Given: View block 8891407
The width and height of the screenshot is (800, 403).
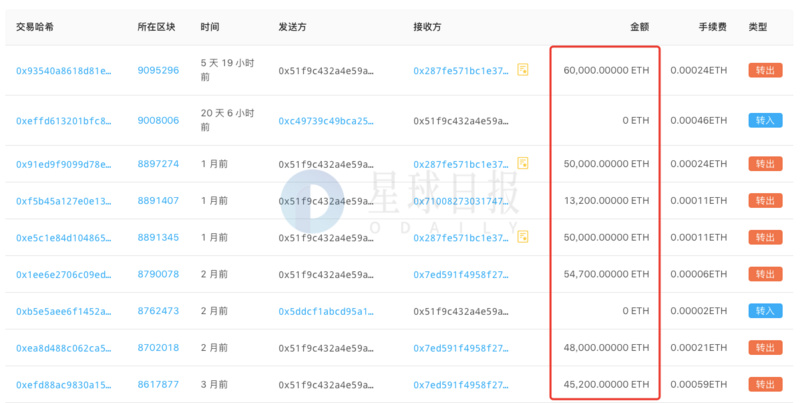Looking at the screenshot, I should [x=158, y=200].
